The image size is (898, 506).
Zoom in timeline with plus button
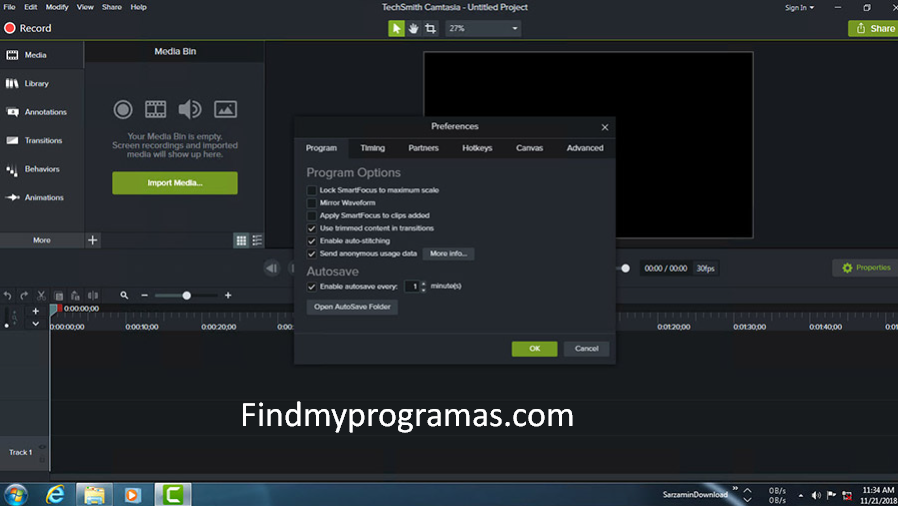pos(228,295)
